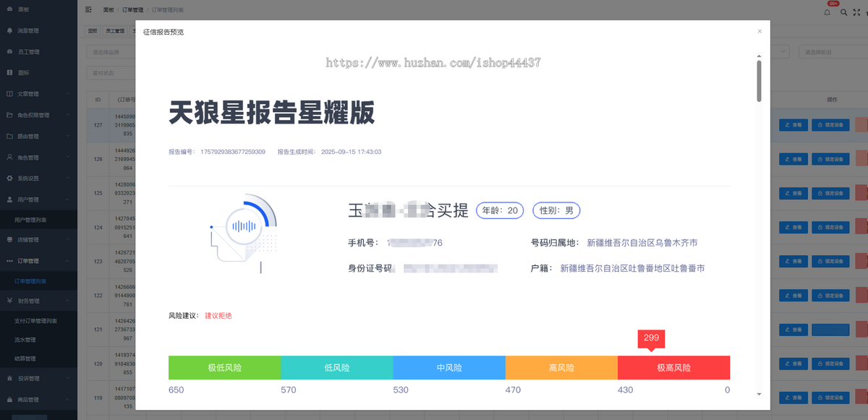Expand 投诉管理 submenu chevron
Image resolution: width=868 pixels, height=420 pixels.
coord(67,378)
